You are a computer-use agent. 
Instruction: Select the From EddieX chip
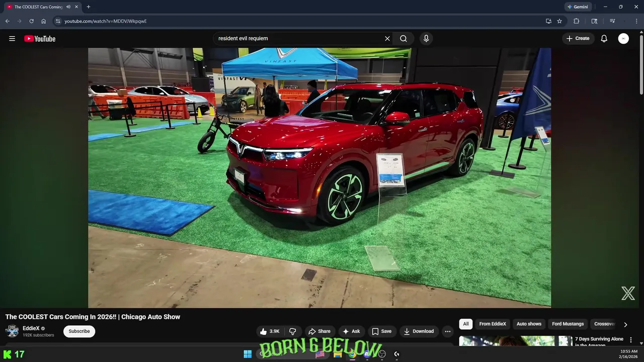click(x=493, y=324)
